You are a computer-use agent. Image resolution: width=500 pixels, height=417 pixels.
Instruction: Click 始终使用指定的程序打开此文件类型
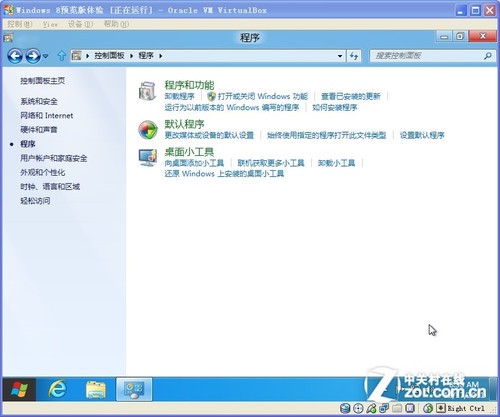tap(326, 135)
